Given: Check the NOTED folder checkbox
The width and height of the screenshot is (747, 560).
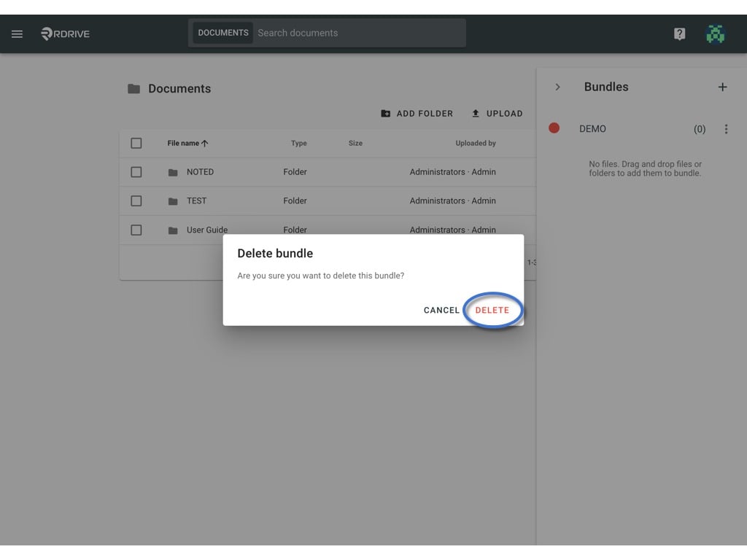Looking at the screenshot, I should [136, 172].
